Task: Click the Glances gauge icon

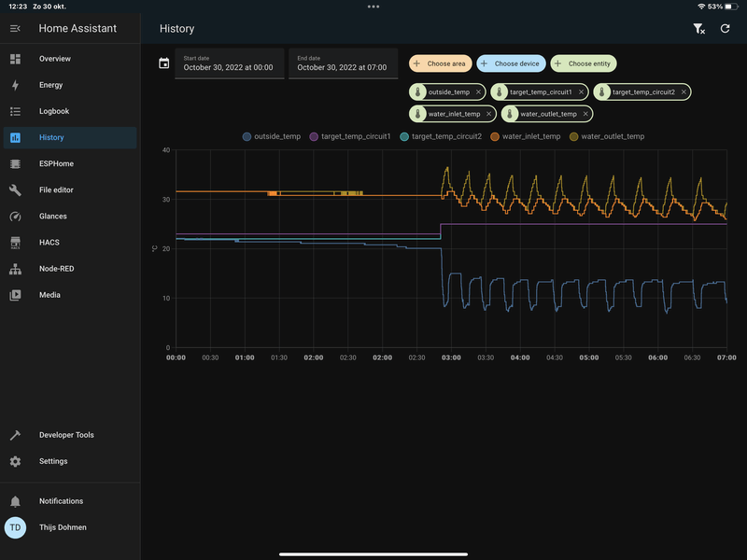Action: tap(15, 217)
